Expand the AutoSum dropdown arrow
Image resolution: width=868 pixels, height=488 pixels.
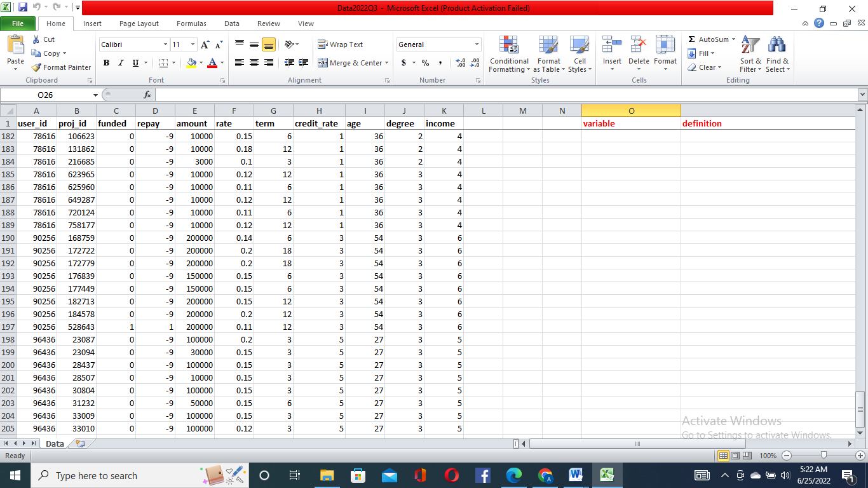733,39
